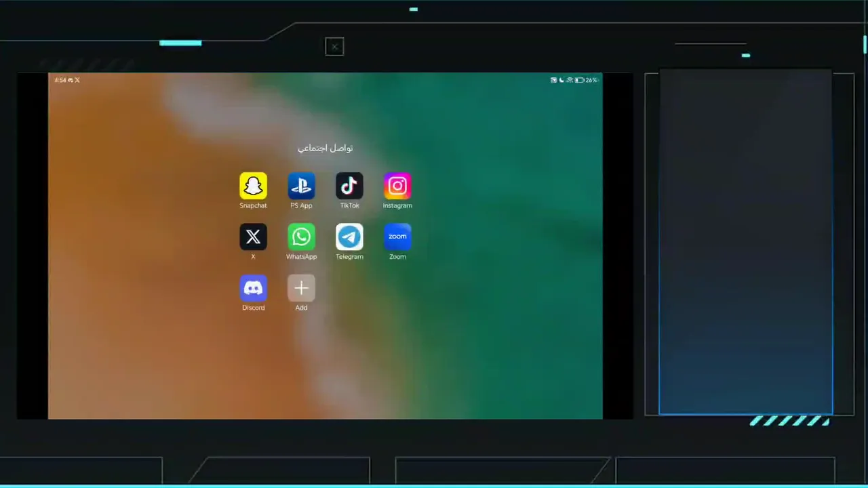Click the 4:54 clock in status bar
This screenshot has height=488, width=868.
pos(60,80)
